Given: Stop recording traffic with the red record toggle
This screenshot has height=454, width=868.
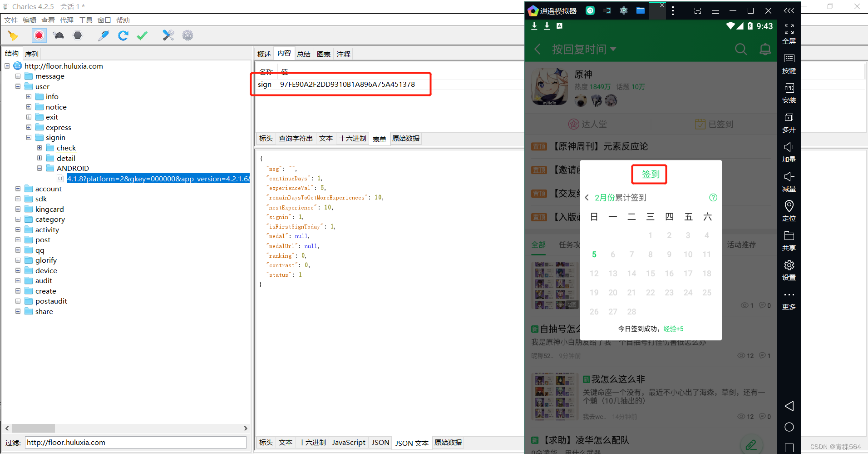Looking at the screenshot, I should tap(39, 35).
